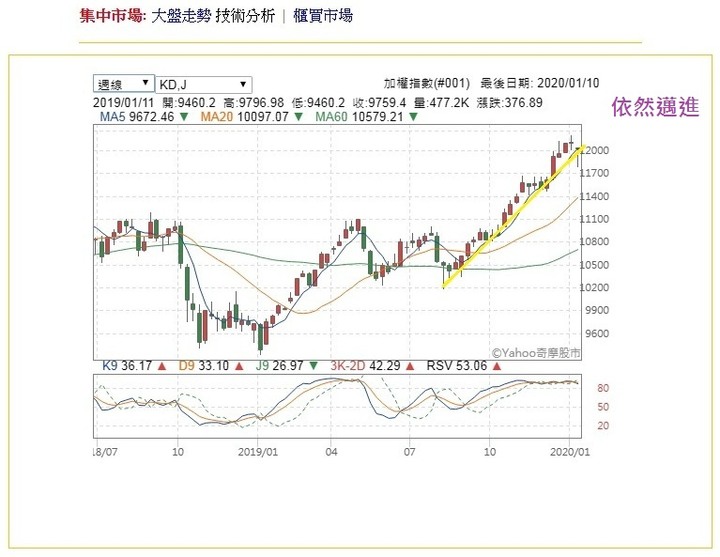This screenshot has width=720, height=557.
Task: Click the K9 up arrow indicator
Action: tap(162, 366)
